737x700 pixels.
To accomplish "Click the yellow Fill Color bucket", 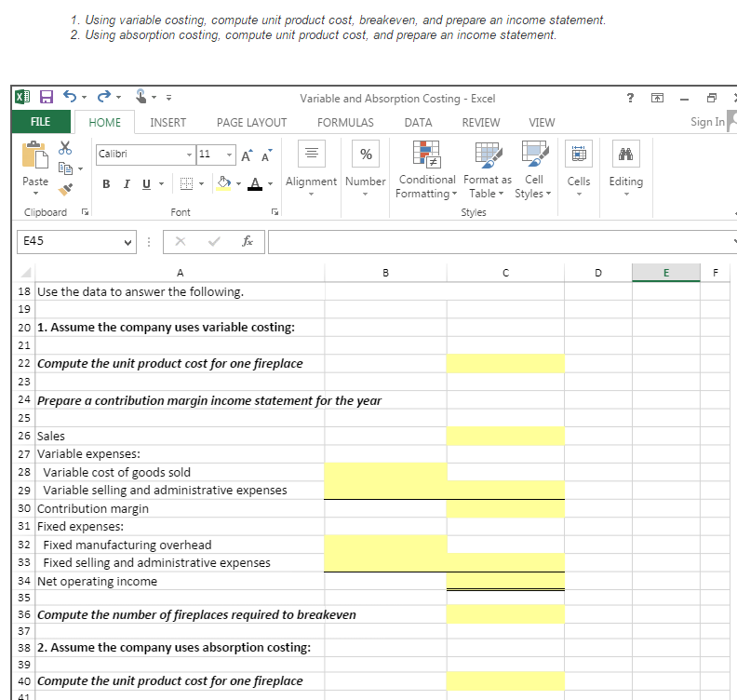I will tap(224, 182).
